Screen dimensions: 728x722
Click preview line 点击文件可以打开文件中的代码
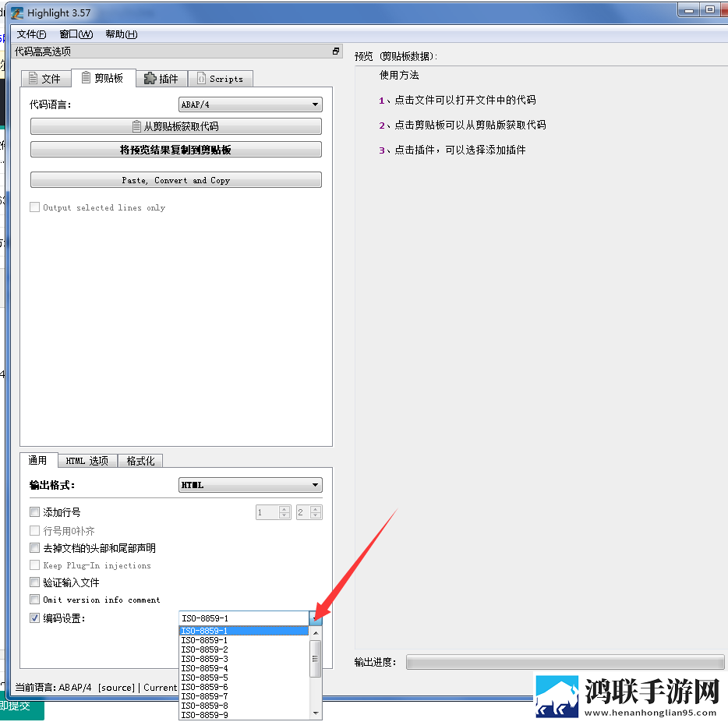tap(465, 100)
